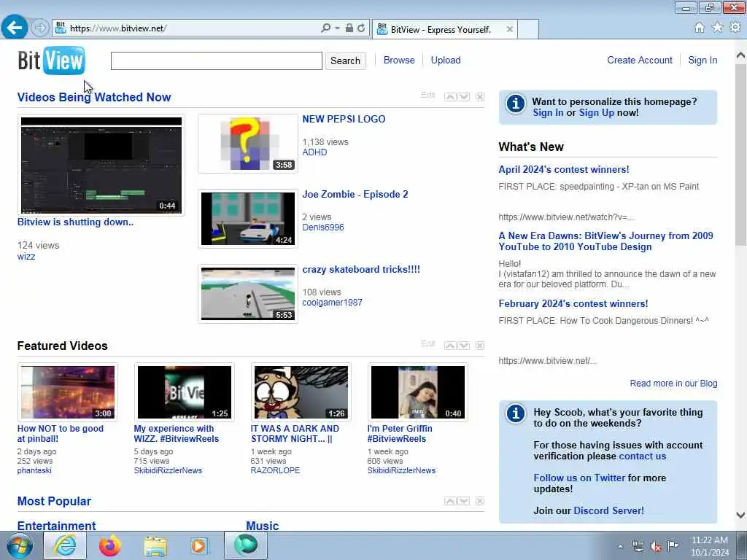Click the contact us link
The height and width of the screenshot is (560, 747).
tap(642, 456)
